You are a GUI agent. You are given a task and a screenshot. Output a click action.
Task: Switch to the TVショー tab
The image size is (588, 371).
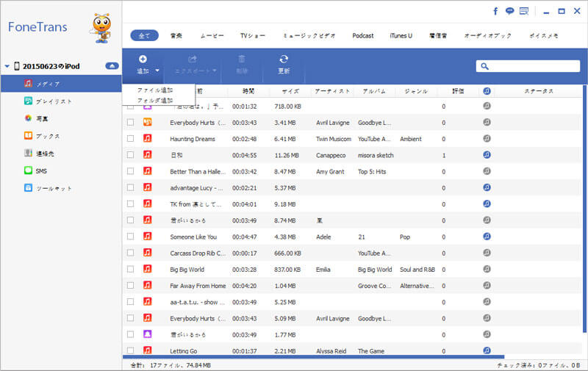[252, 35]
